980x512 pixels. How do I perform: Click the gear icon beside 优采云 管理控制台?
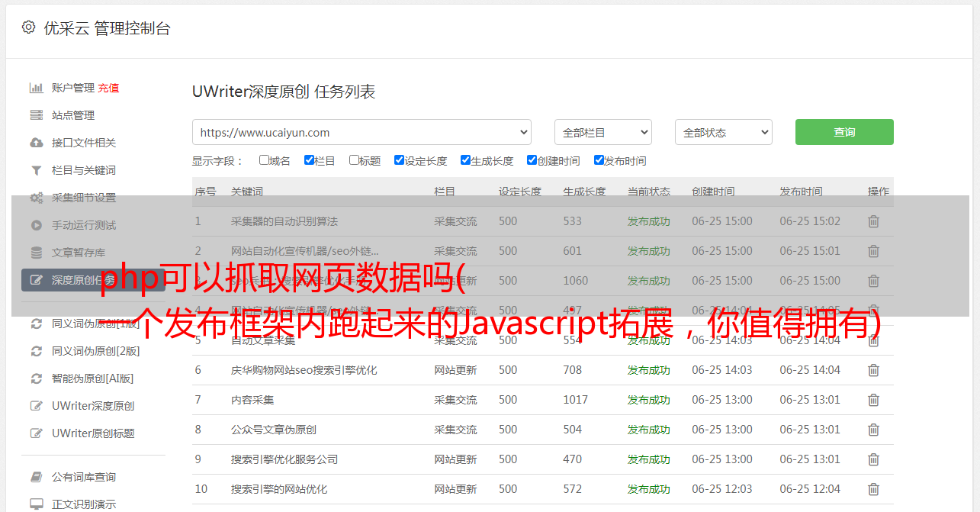[28, 27]
